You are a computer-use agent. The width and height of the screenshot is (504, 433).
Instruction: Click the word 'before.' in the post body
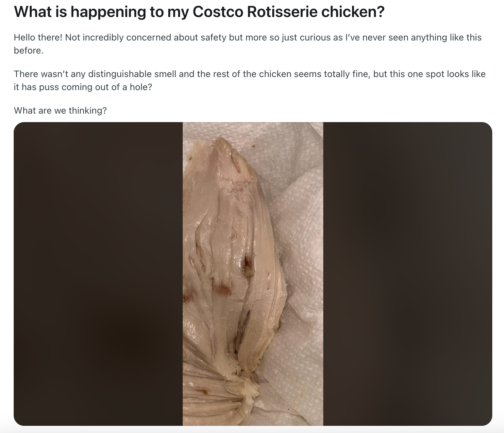coord(28,51)
